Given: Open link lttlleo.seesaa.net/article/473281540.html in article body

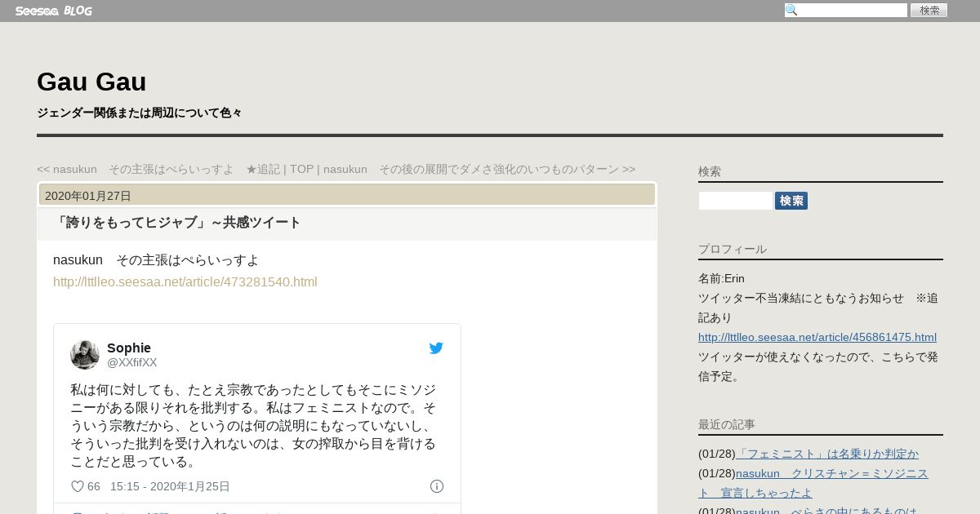Looking at the screenshot, I should pos(185,281).
